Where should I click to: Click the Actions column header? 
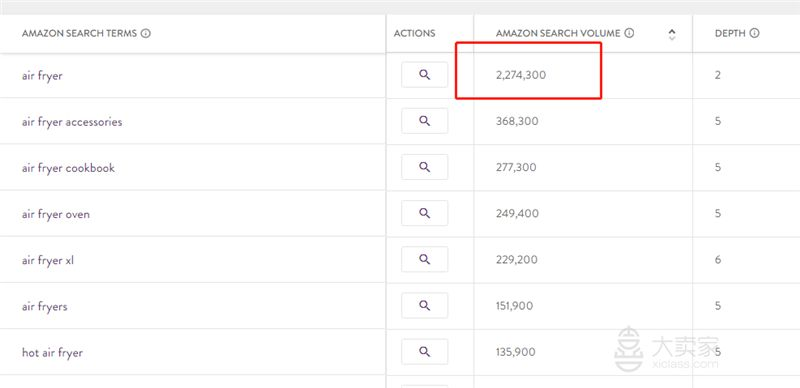coord(414,33)
